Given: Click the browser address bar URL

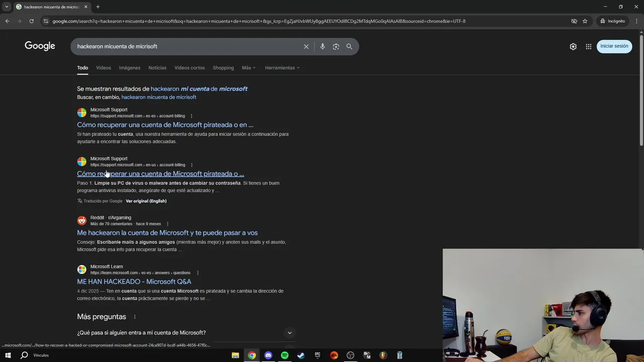Looking at the screenshot, I should tap(259, 21).
